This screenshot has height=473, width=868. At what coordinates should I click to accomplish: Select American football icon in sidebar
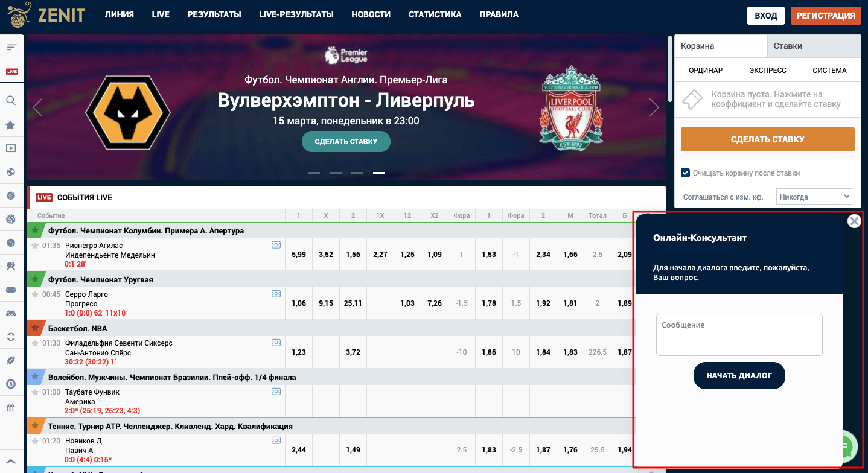[x=11, y=360]
